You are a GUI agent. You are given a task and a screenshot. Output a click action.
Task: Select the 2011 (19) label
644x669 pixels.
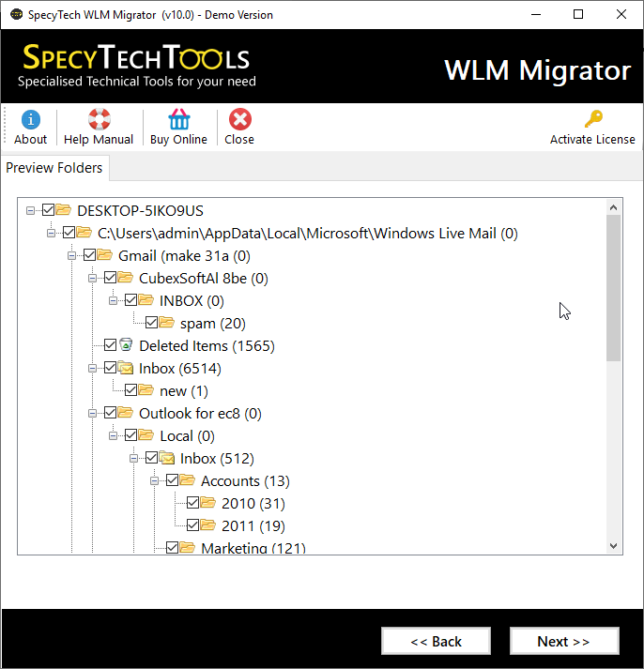253,525
